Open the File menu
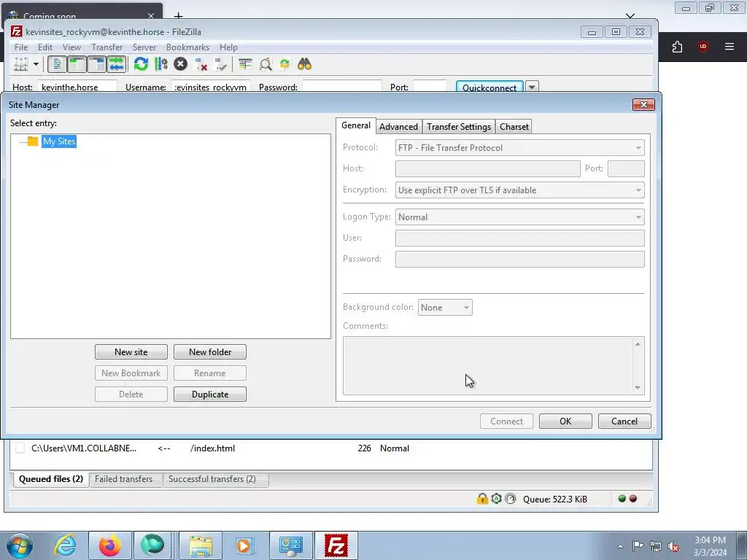 click(21, 47)
